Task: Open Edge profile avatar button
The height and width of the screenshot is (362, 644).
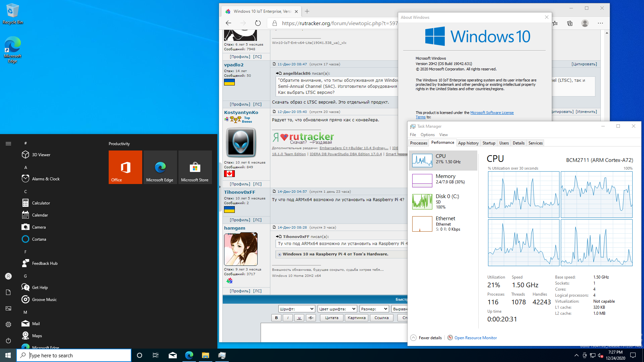Action: click(585, 23)
